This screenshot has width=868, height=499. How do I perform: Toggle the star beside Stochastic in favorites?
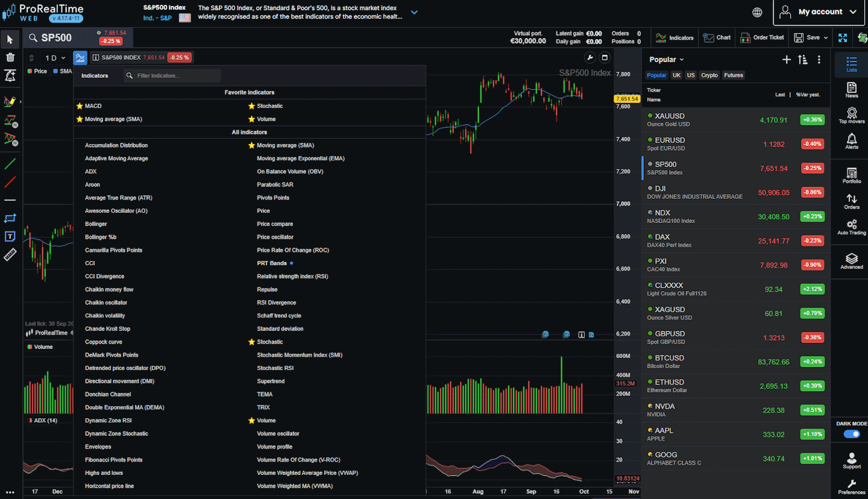click(x=251, y=106)
